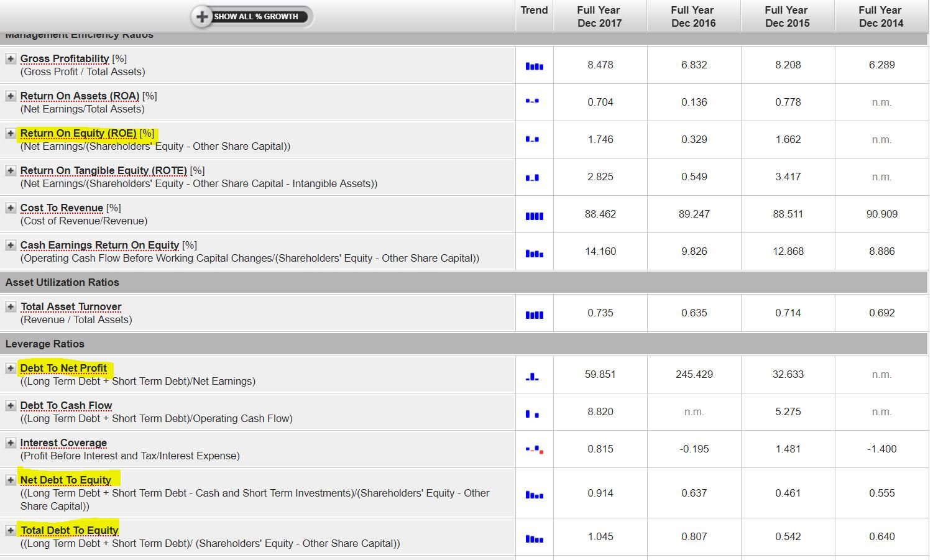Viewport: 933px width, 560px height.
Task: Select Debt To Net Profit value 245.429
Action: click(694, 374)
